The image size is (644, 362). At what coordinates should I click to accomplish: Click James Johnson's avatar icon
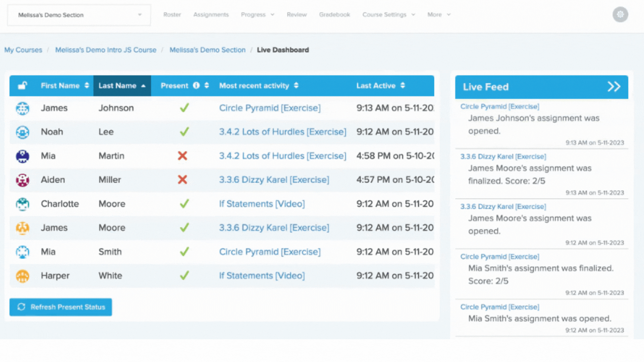click(22, 108)
